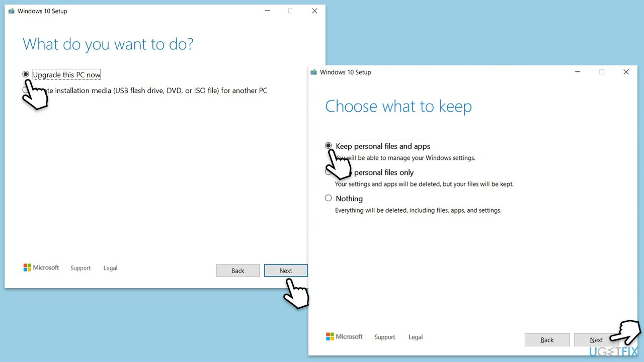
Task: Select the "Upgrade this PC now" radio option
Action: tap(26, 74)
